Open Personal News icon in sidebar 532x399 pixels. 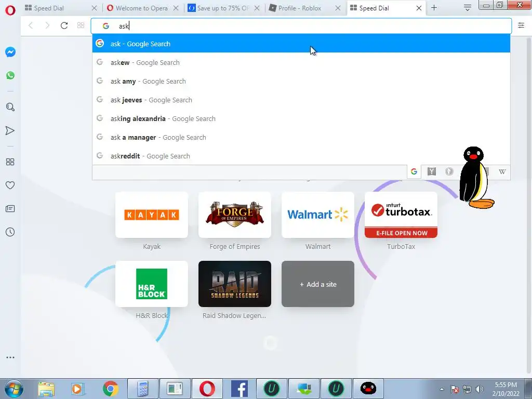pyautogui.click(x=10, y=209)
